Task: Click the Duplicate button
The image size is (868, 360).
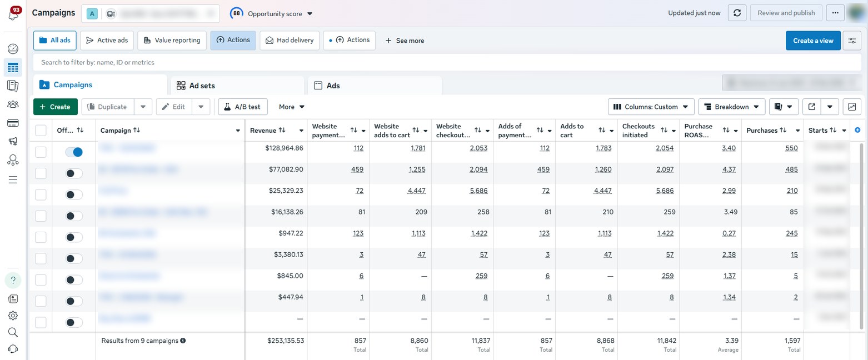Action: (108, 107)
